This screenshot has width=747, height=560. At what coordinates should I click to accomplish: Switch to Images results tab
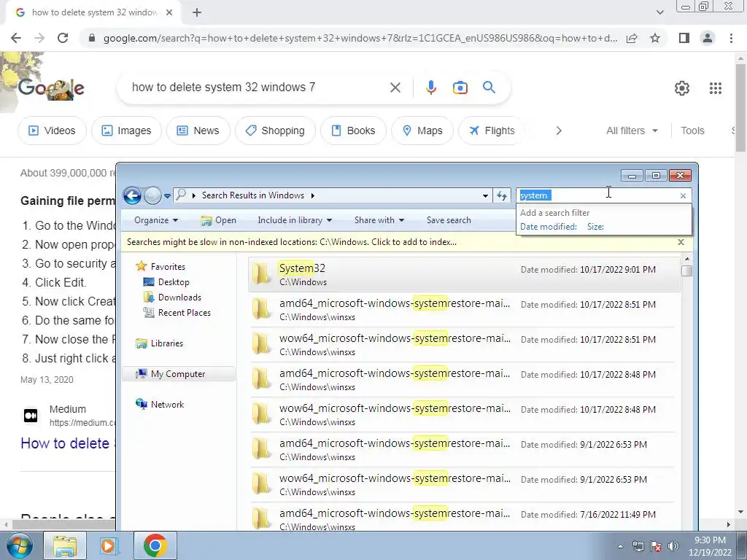point(126,131)
